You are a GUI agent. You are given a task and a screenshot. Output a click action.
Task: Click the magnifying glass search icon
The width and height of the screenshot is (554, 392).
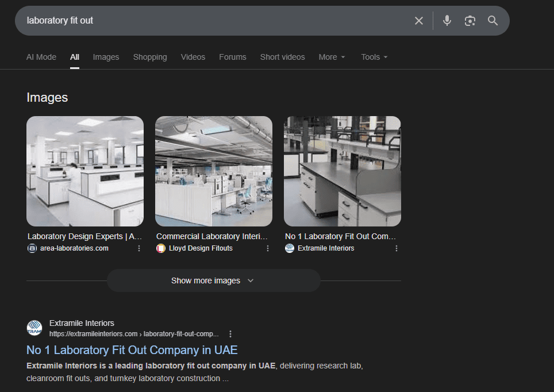493,21
